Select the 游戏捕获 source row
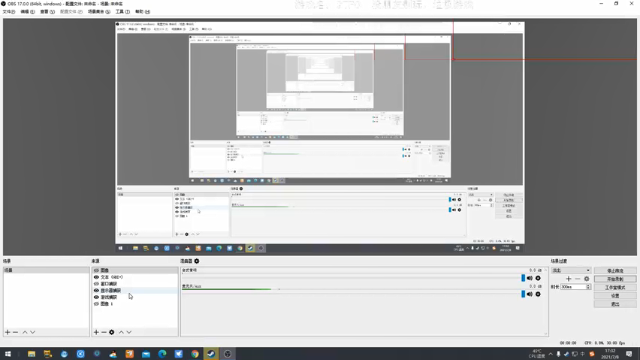 tap(135, 297)
